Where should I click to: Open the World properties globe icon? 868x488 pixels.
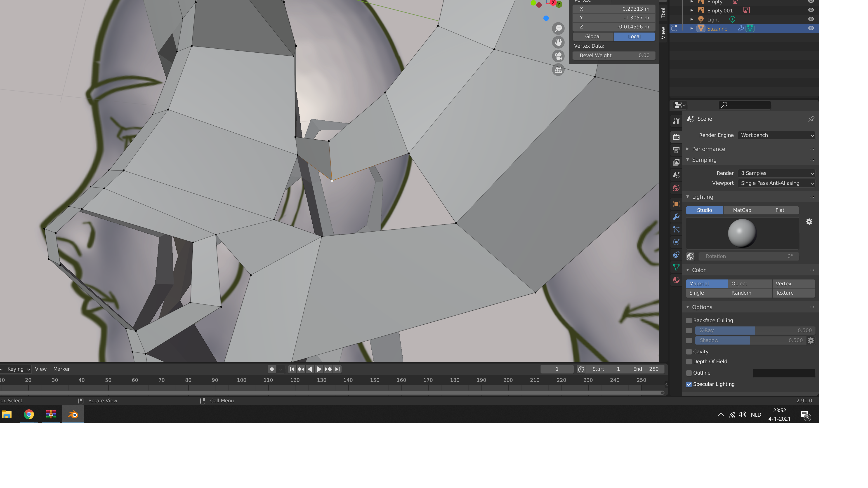tap(676, 188)
